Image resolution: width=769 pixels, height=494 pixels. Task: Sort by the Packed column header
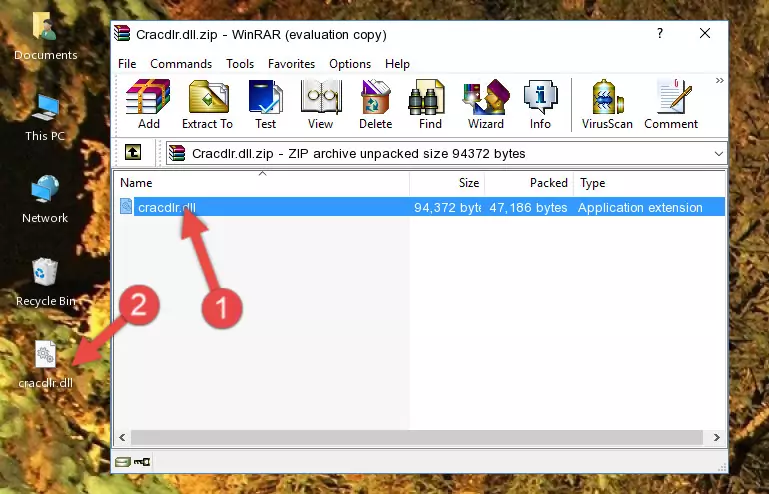(529, 183)
